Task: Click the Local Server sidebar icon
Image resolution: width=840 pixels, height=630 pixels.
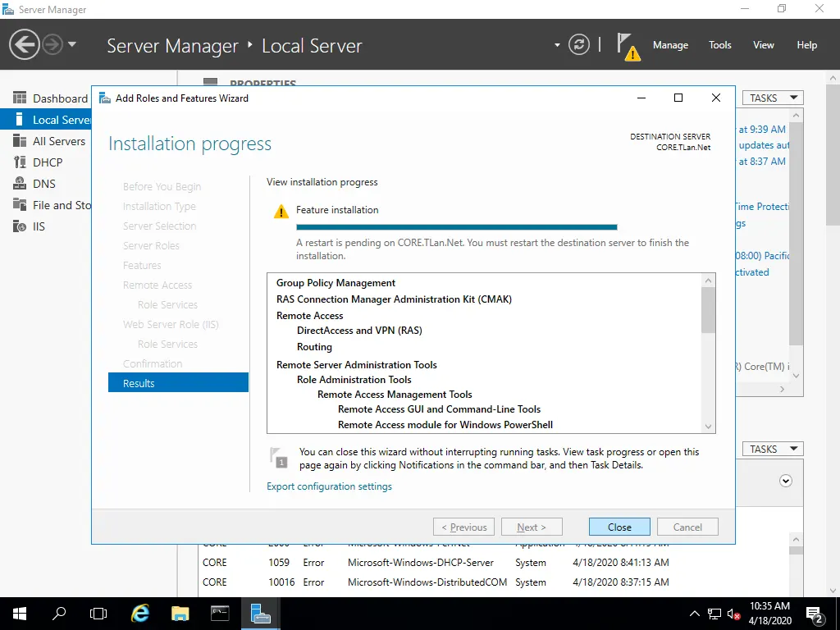Action: point(20,120)
